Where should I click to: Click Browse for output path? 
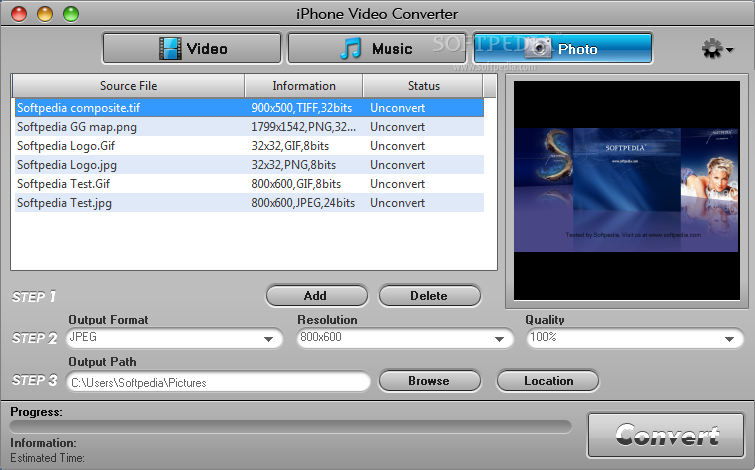point(430,381)
